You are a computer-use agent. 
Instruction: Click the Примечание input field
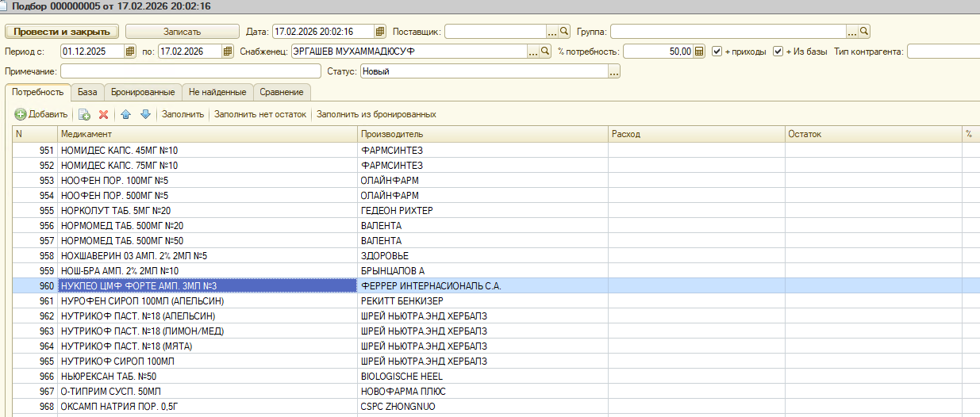pos(190,71)
